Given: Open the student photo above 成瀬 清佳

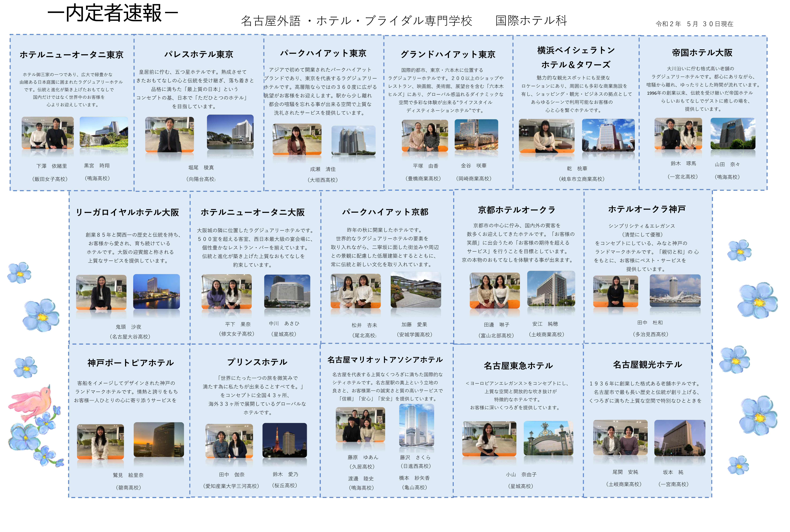Looking at the screenshot, I should tap(297, 139).
